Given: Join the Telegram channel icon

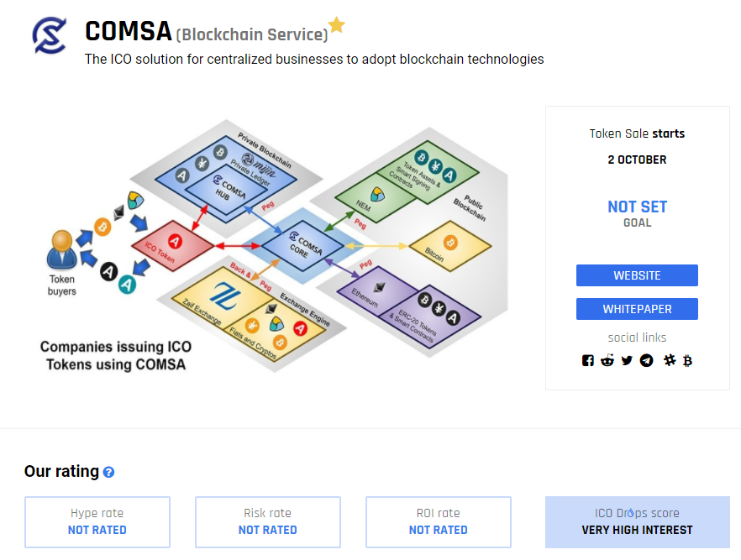Looking at the screenshot, I should (x=646, y=360).
